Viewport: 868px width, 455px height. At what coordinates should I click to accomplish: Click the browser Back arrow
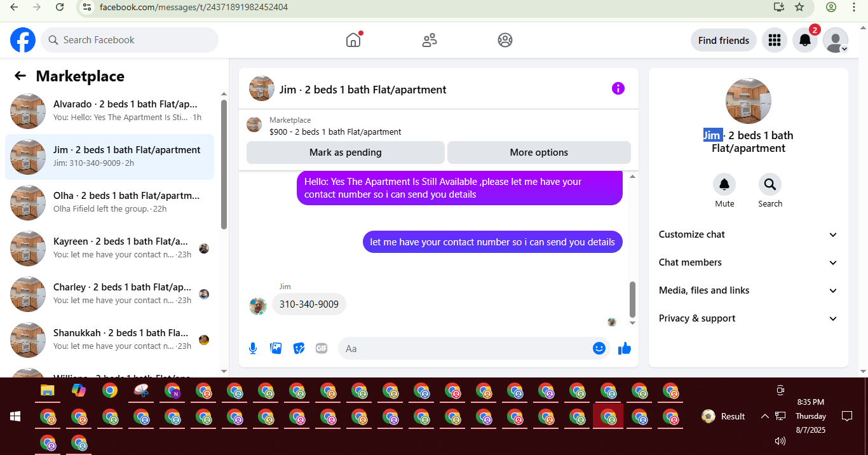(x=14, y=7)
